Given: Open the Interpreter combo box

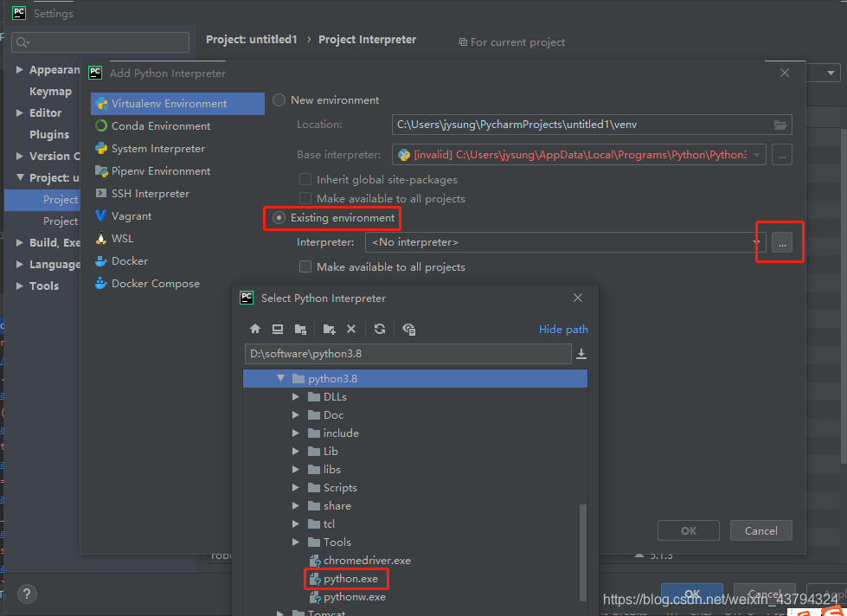Looking at the screenshot, I should (565, 242).
